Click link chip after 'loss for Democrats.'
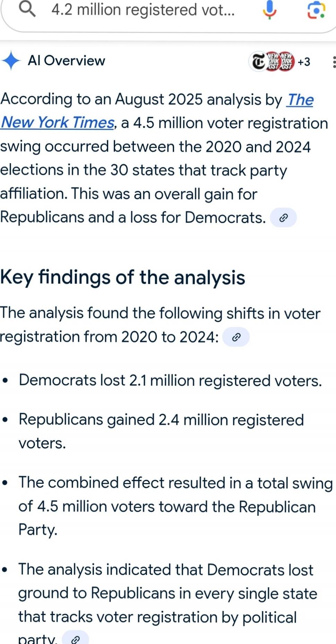Viewport: 336px width, 644px height. [283, 218]
